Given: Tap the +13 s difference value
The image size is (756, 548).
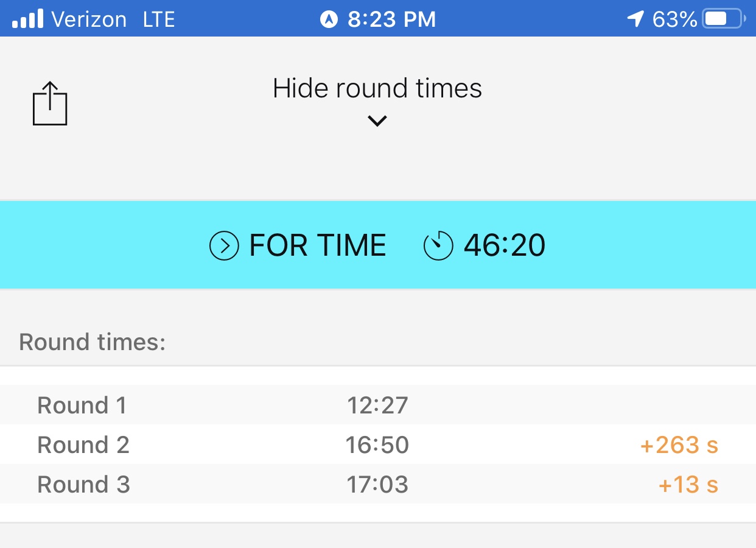Looking at the screenshot, I should point(688,485).
